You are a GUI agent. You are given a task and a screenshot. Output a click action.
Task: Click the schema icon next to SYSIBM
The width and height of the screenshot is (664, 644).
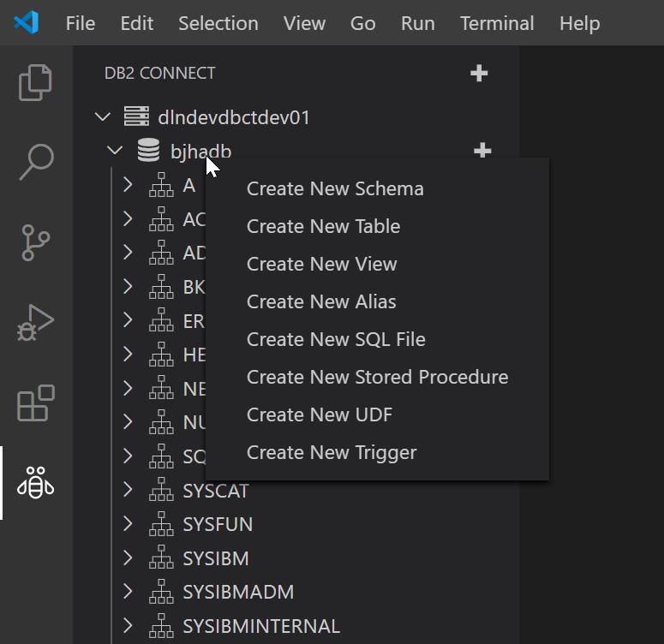click(161, 558)
